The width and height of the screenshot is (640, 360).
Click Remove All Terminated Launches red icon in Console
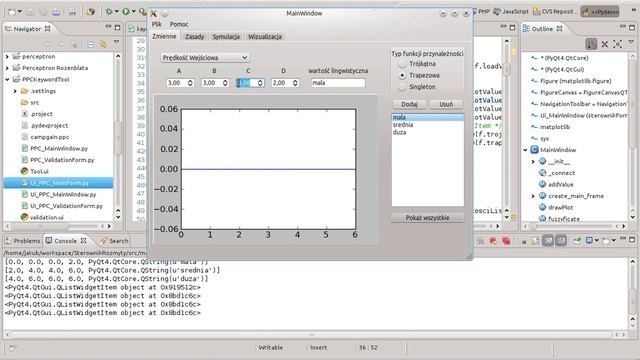point(507,241)
